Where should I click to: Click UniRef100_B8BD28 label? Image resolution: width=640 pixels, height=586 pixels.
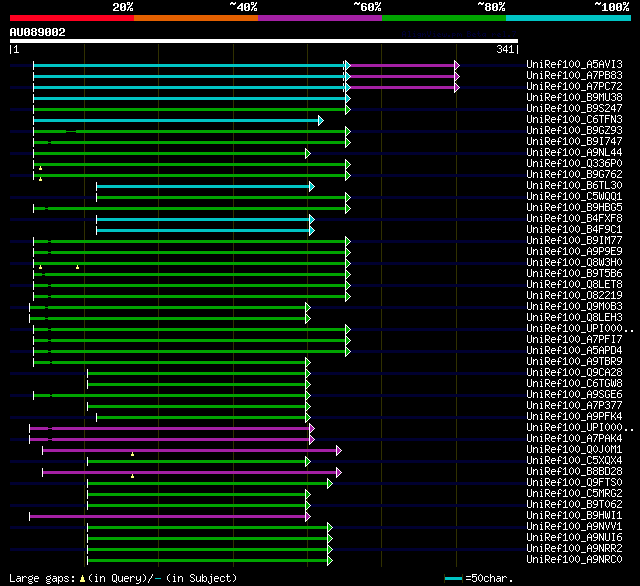tap(574, 472)
